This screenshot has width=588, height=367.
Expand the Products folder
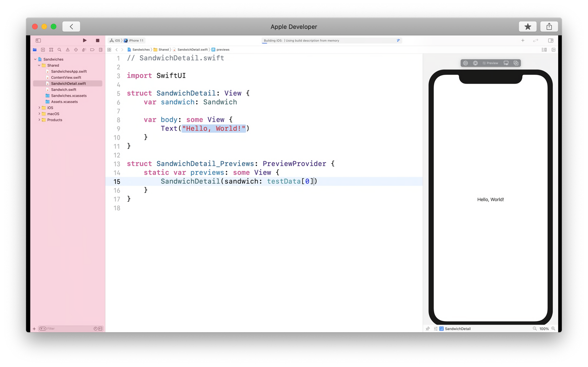(x=39, y=120)
